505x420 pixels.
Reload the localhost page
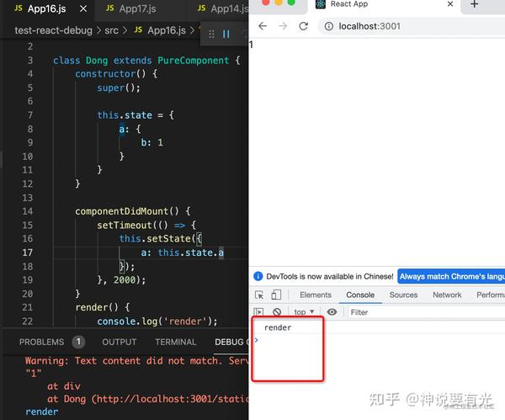point(303,26)
